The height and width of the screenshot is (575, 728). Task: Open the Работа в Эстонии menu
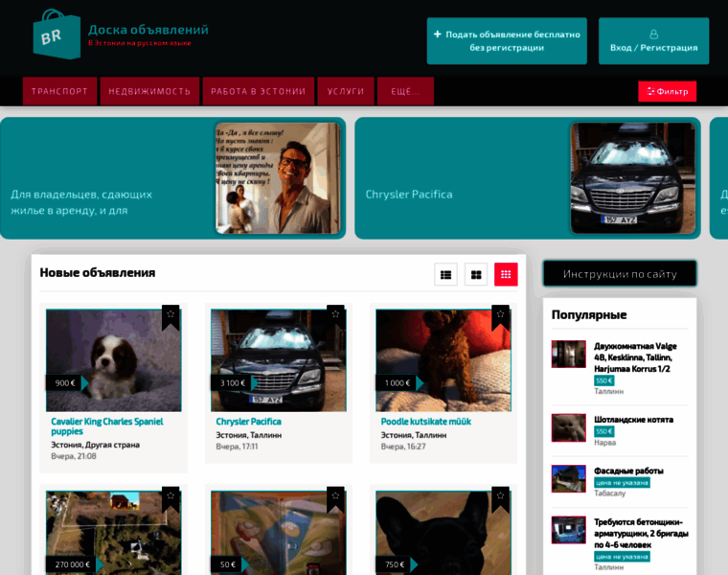(258, 91)
